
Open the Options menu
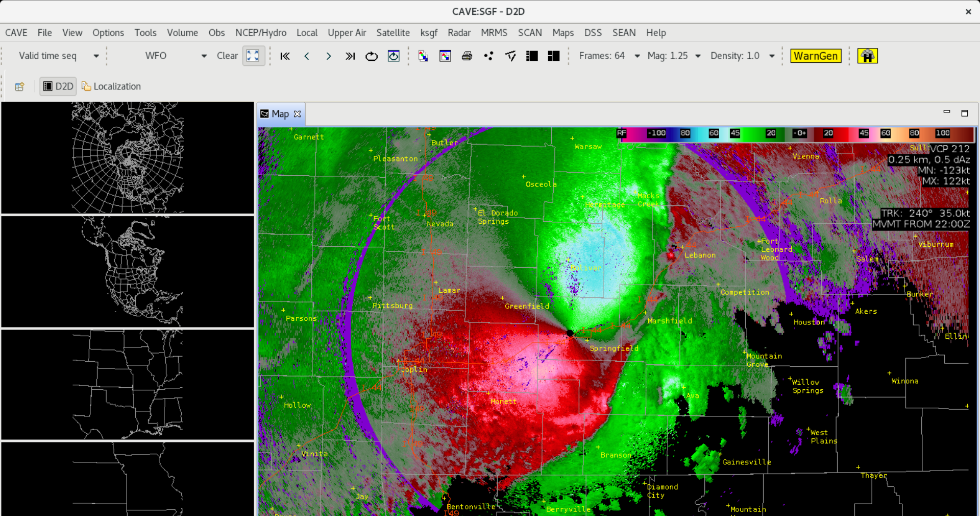(x=108, y=33)
